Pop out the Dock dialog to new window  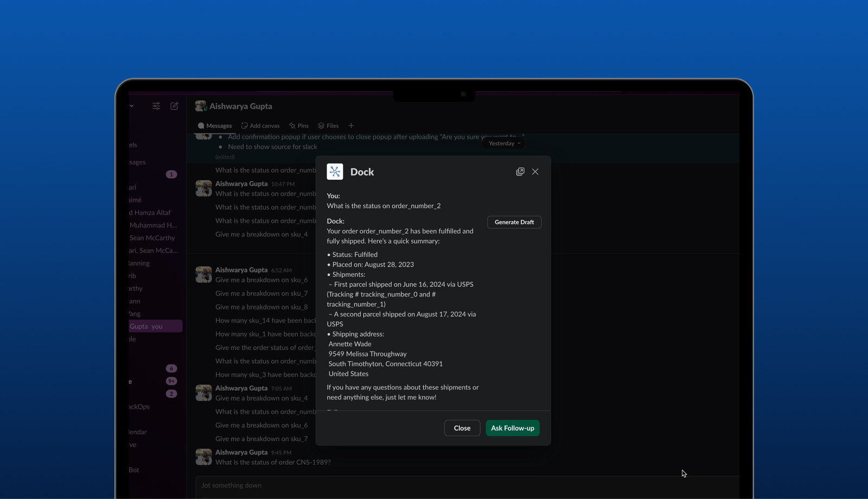pyautogui.click(x=520, y=172)
